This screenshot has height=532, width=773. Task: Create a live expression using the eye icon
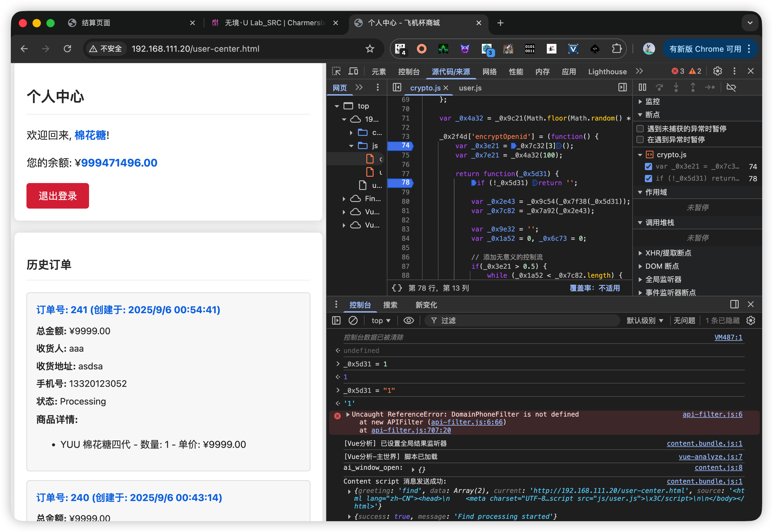click(x=408, y=320)
